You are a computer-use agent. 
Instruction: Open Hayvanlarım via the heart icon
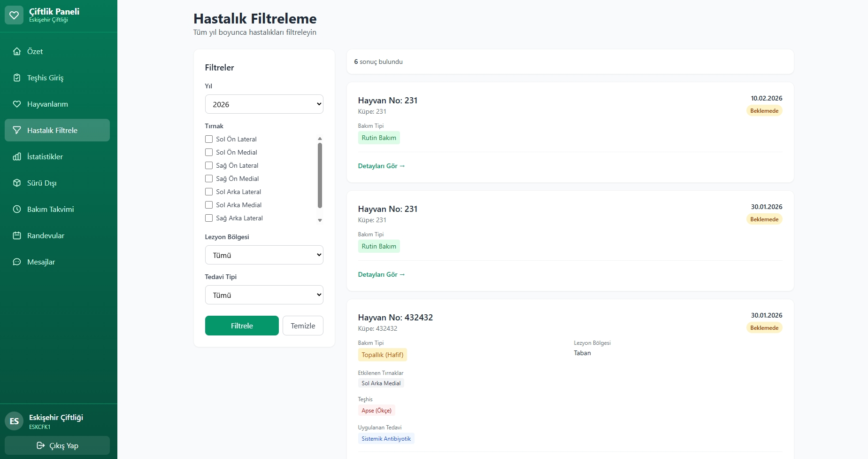pos(17,104)
